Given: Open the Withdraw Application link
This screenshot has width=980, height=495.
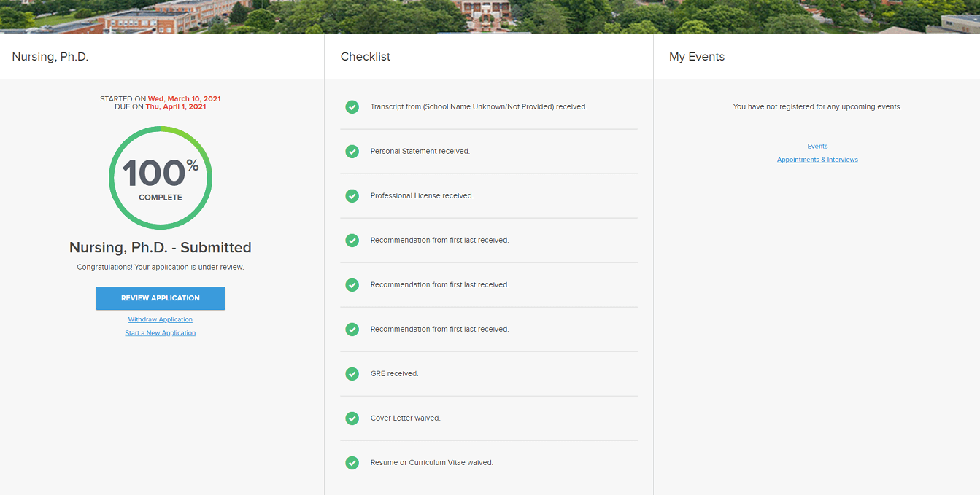Looking at the screenshot, I should point(161,319).
